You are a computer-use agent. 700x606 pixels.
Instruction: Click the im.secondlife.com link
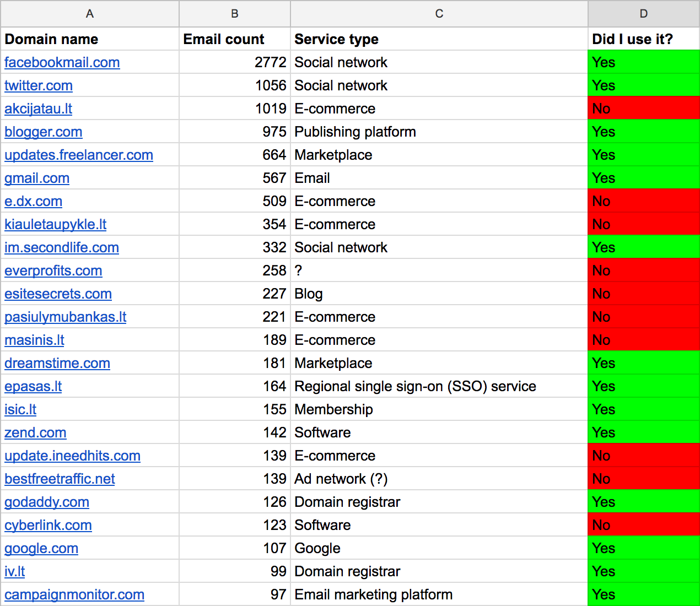click(x=62, y=247)
